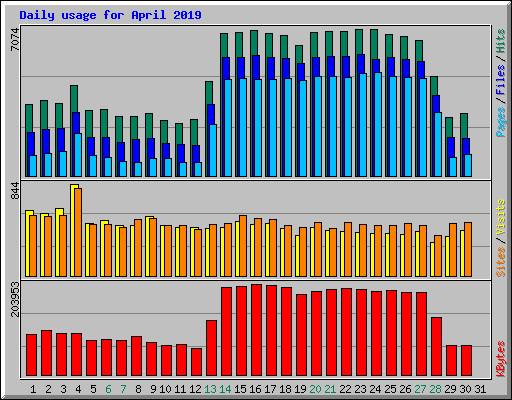Click the 'Daily usage for April 2019' title

pyautogui.click(x=110, y=15)
